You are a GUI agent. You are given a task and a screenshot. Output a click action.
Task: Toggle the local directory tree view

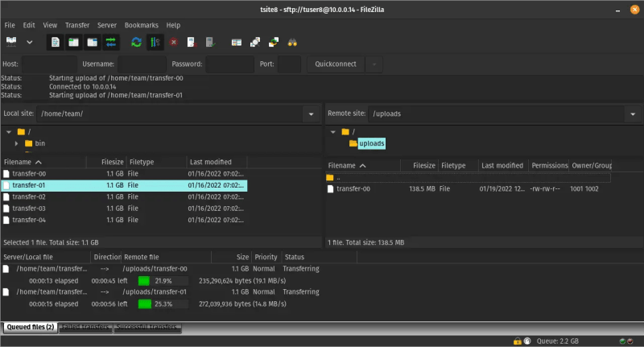tap(73, 42)
